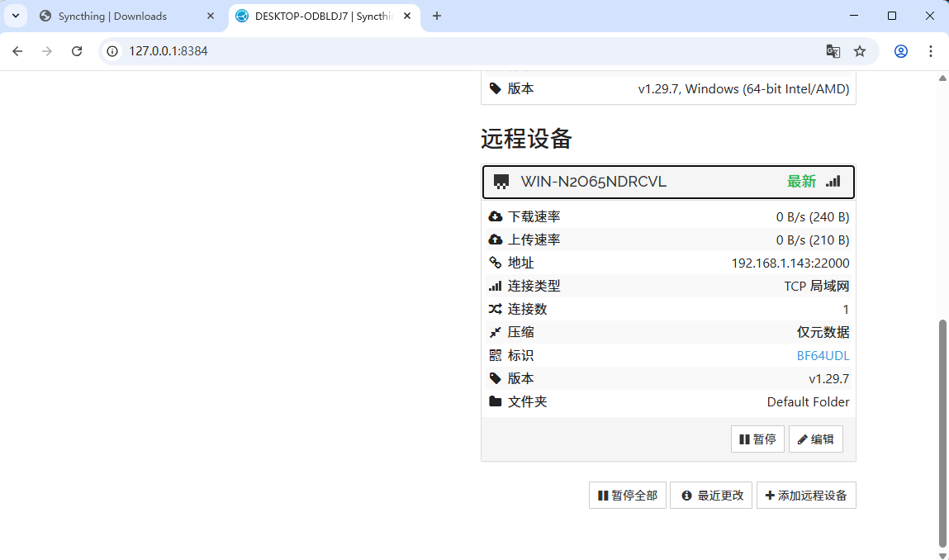Click the upload rate cloud icon
This screenshot has width=949, height=560.
[x=495, y=240]
